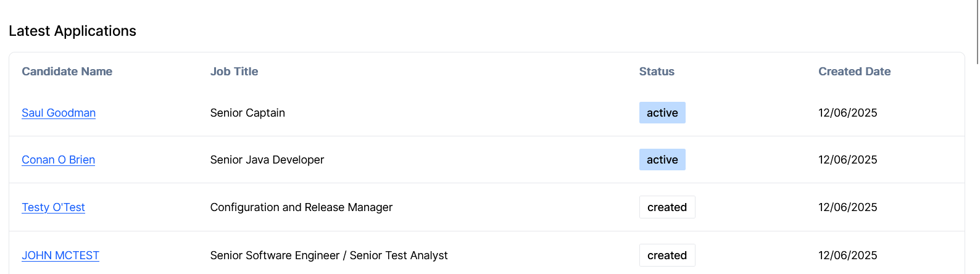980x274 pixels.
Task: Select Configuration and Release Manager job title
Action: (x=301, y=207)
